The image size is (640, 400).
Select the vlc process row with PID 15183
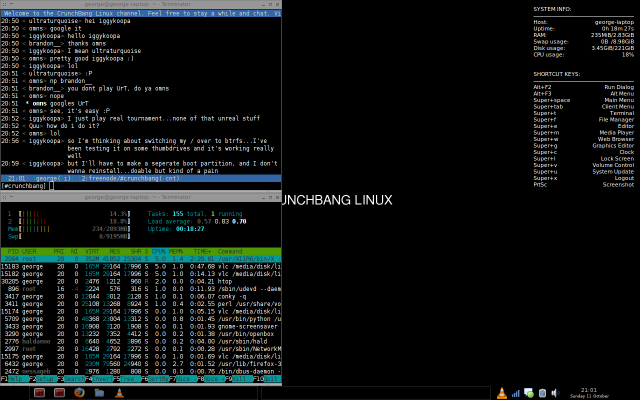click(141, 267)
